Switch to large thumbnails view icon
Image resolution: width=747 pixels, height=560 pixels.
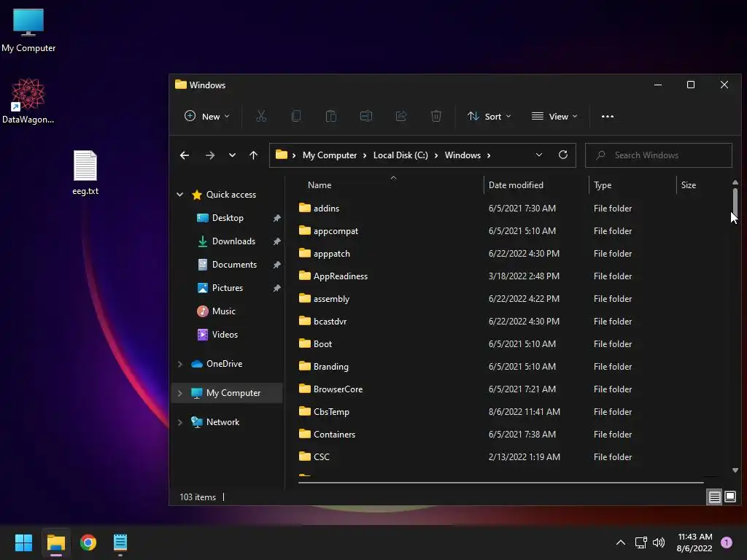[x=729, y=497]
